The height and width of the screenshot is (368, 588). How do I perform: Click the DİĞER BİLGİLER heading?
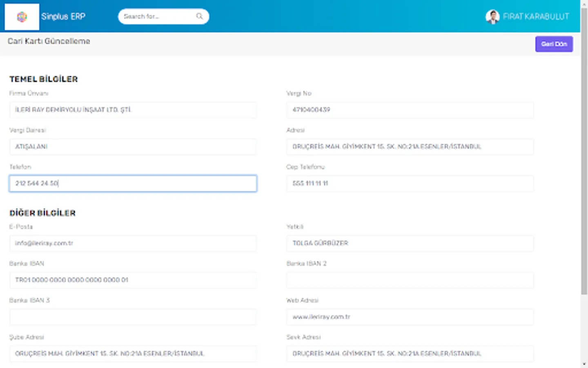coord(42,213)
